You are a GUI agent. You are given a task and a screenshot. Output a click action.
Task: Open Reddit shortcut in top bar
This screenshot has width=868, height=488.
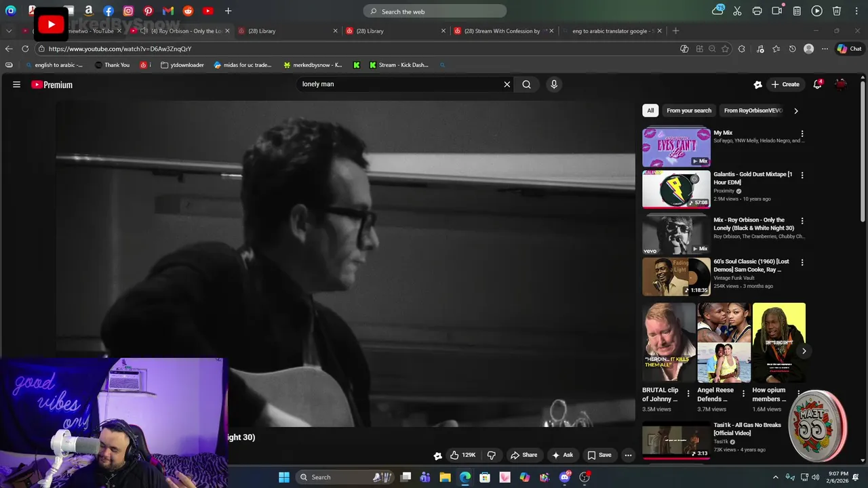pos(188,11)
